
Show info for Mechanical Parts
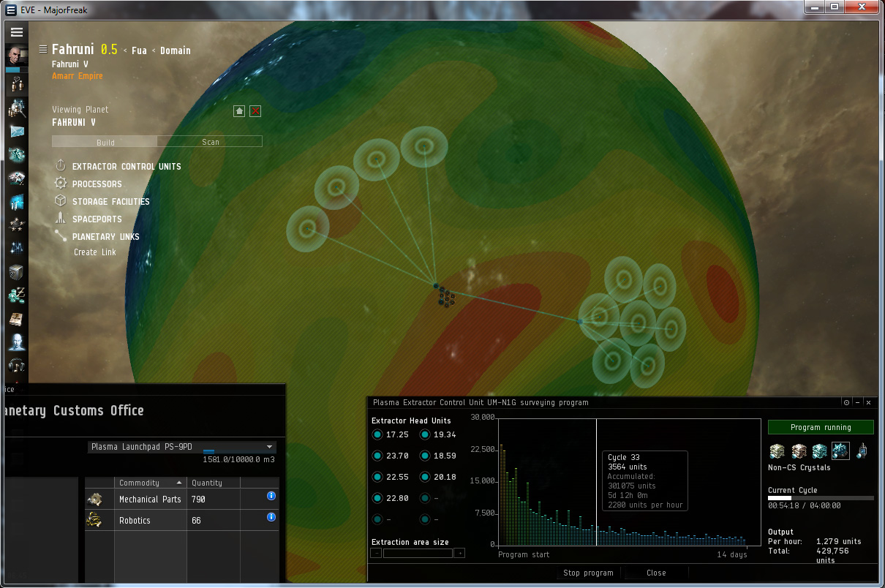click(271, 496)
